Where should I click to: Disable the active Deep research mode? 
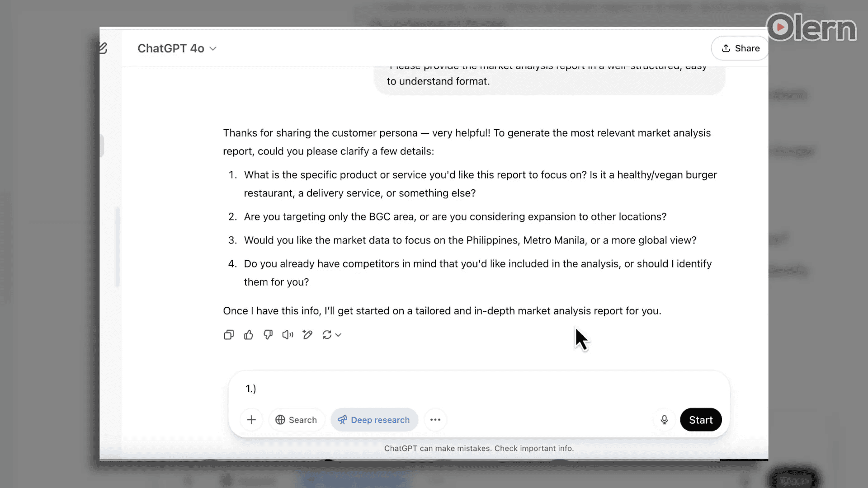[x=374, y=420]
